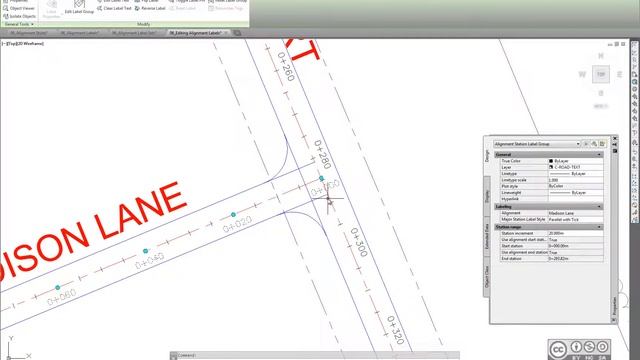Viewport: 640px width, 360px height.
Task: Switch to Design tab of Properties palette
Action: click(487, 156)
